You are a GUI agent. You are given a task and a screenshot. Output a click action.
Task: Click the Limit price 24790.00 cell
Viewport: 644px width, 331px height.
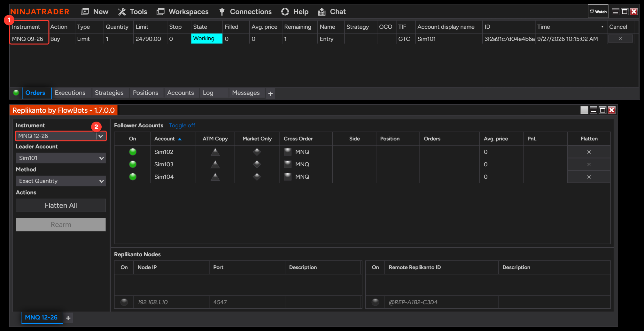pos(150,39)
